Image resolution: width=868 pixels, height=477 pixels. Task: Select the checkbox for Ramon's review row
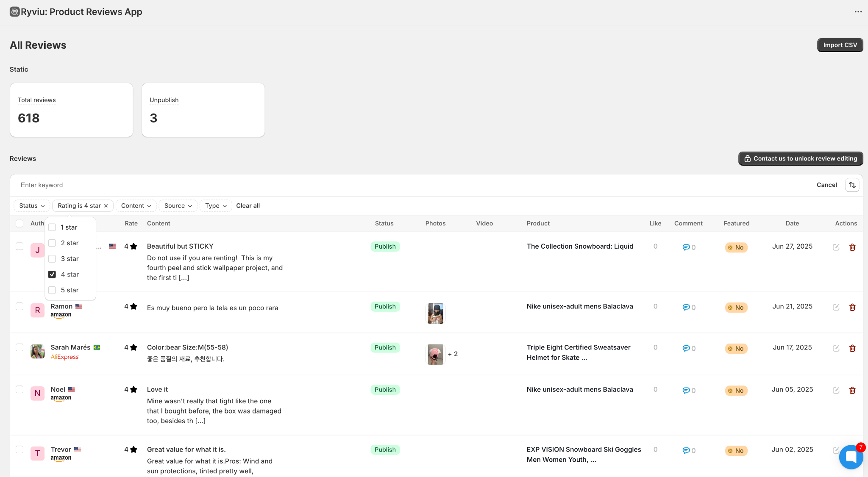click(19, 306)
